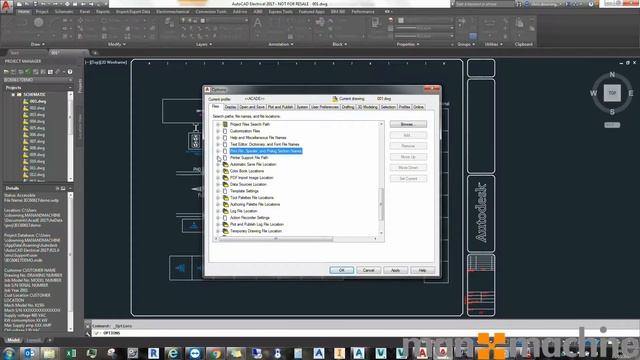Open Excel from the taskbar
Screen dimensions: 640x360
click(x=71, y=353)
